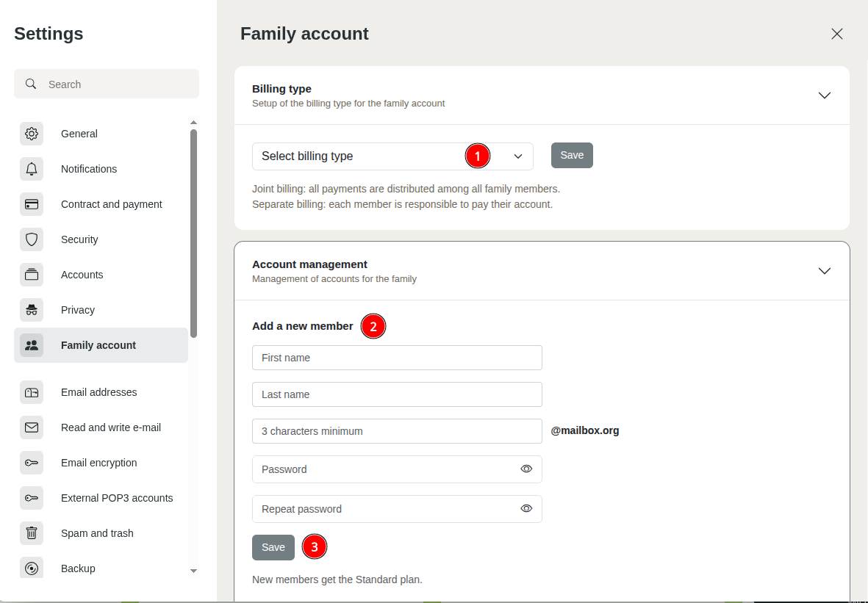The image size is (868, 603).
Task: Open Spam and trash via bin icon
Action: pyautogui.click(x=32, y=533)
